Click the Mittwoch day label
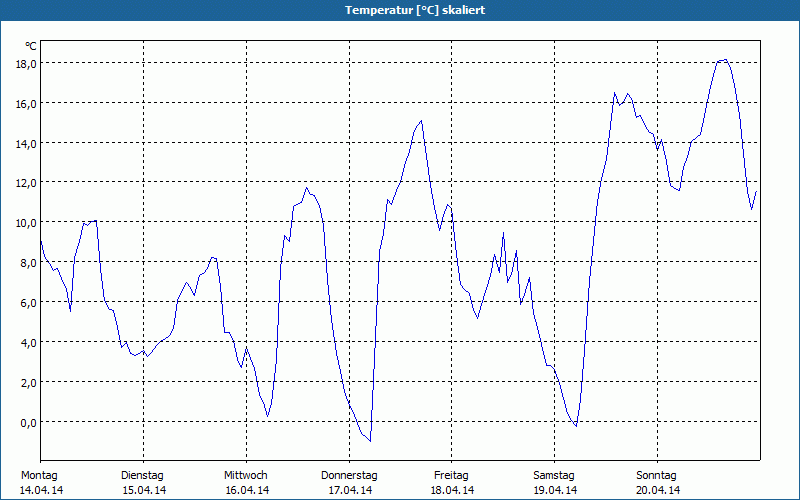Viewport: 800px width, 500px height. (x=245, y=476)
